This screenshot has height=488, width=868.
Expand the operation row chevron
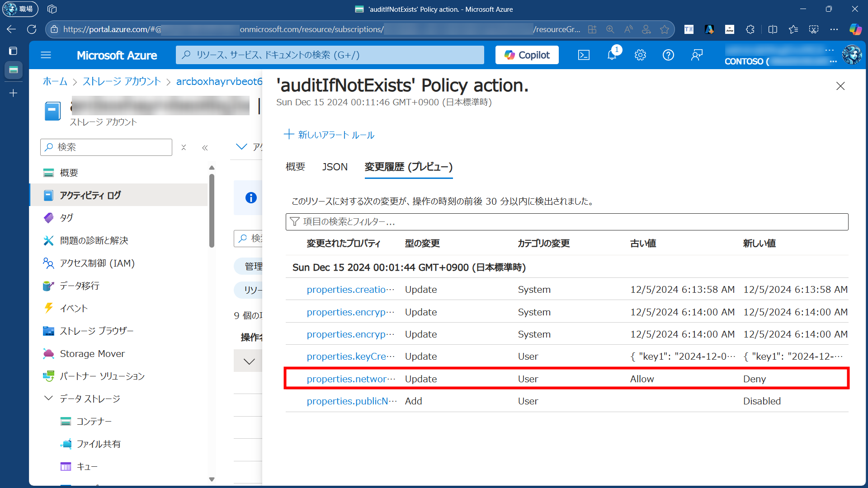249,361
